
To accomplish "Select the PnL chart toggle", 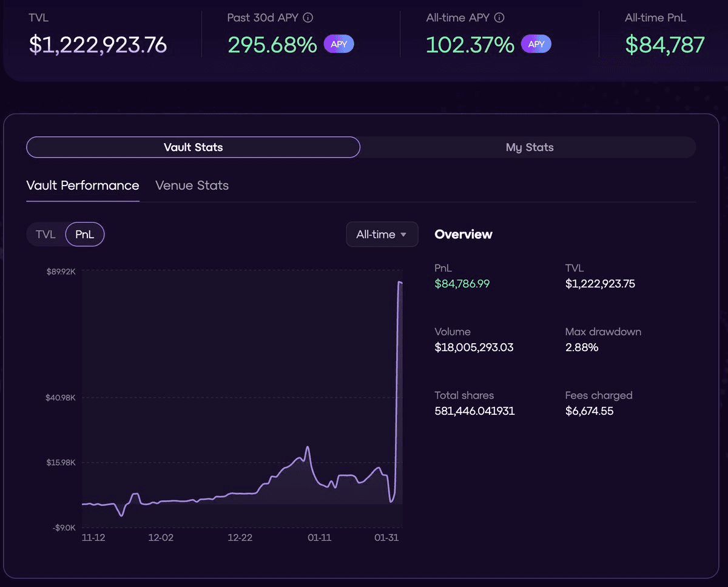I will click(85, 235).
